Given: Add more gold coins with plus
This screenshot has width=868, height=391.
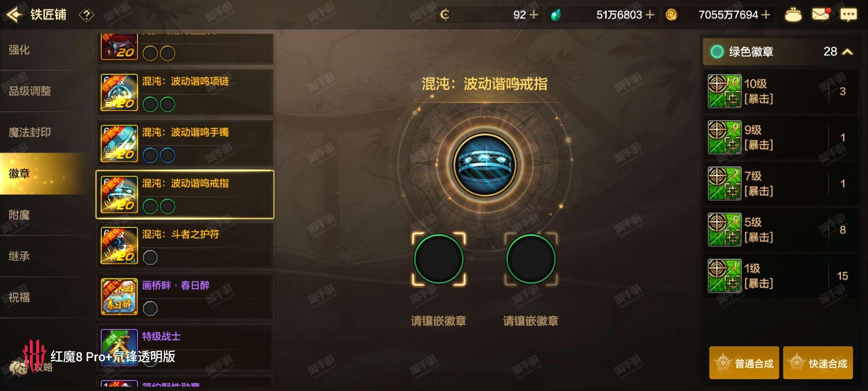Looking at the screenshot, I should (x=766, y=15).
